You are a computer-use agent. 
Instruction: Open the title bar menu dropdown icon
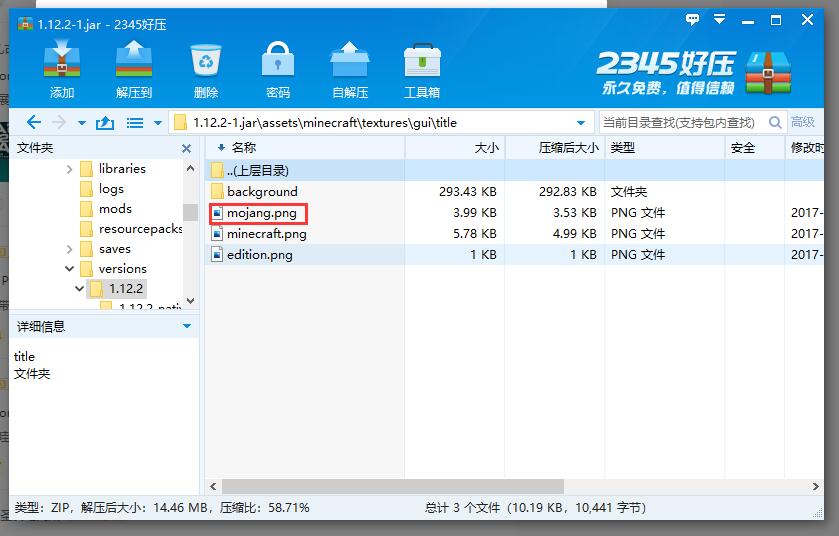[720, 19]
